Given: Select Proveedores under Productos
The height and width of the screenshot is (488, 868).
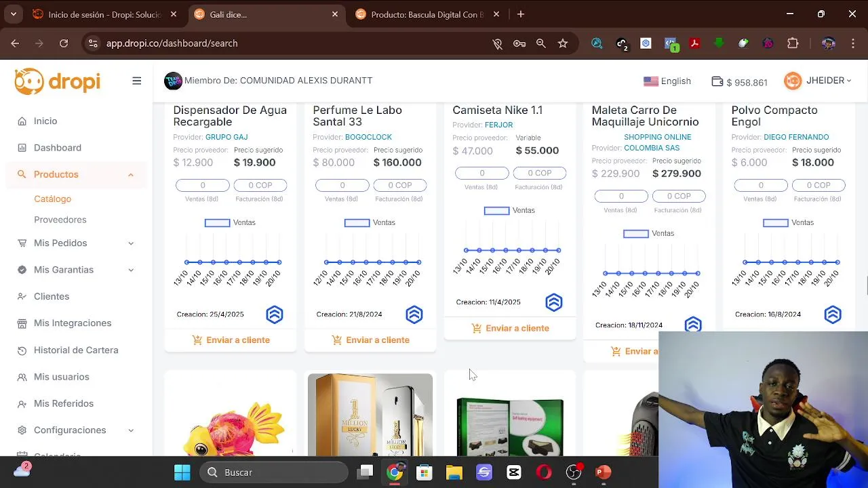Looking at the screenshot, I should coord(60,220).
